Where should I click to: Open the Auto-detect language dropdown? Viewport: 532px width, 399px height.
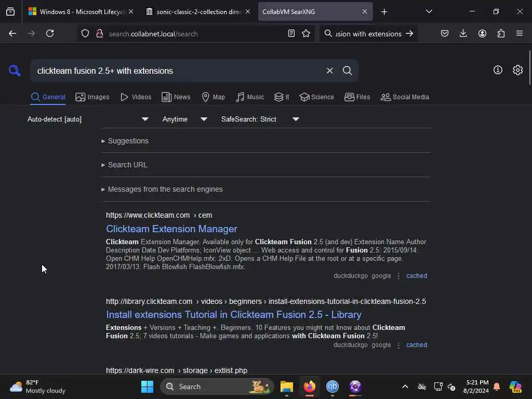coord(88,119)
